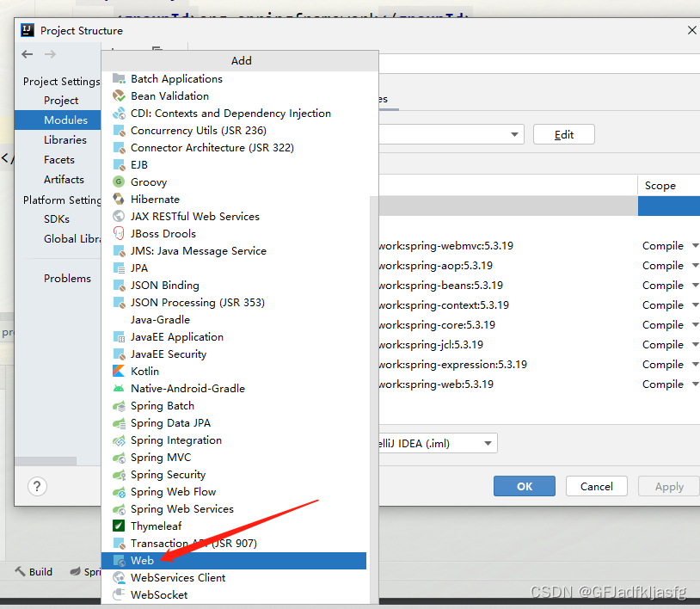This screenshot has height=609, width=700.
Task: Choose JSON Processing (JSR 353) entry
Action: click(x=234, y=303)
